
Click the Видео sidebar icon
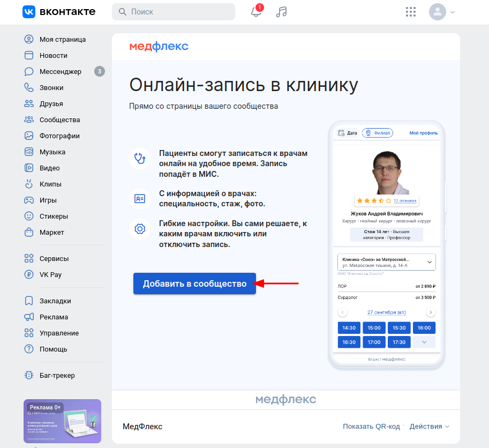[29, 168]
